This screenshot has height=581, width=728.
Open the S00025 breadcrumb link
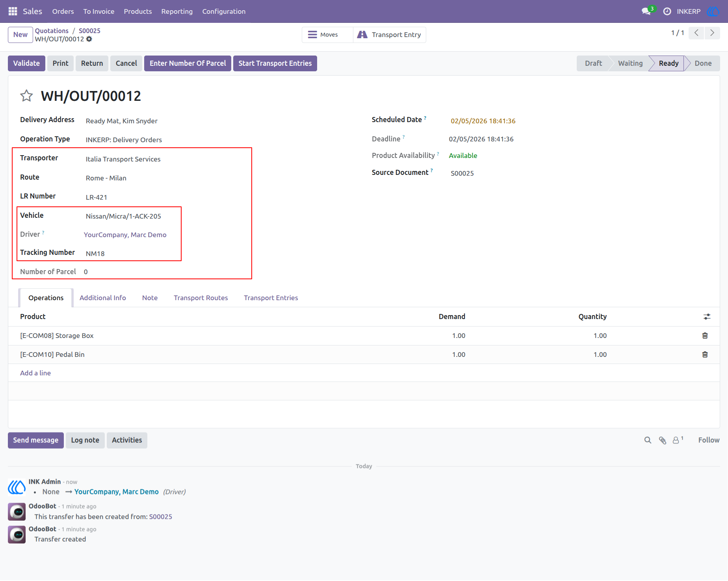[89, 31]
